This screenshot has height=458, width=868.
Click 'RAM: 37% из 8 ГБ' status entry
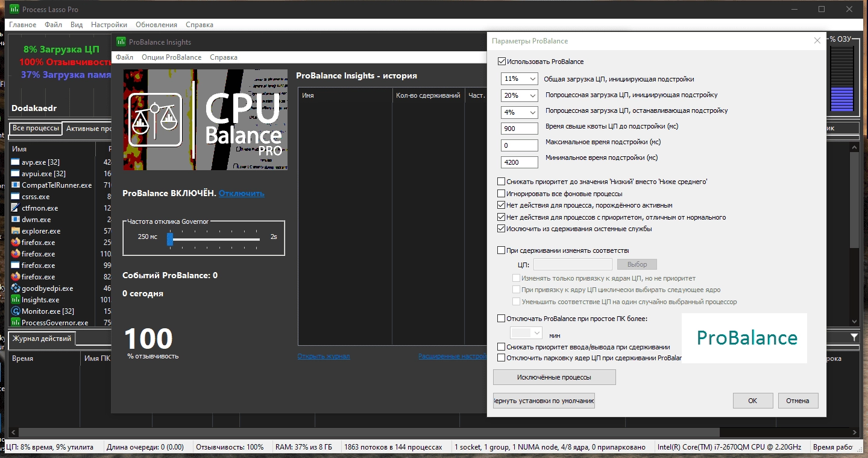coord(304,447)
